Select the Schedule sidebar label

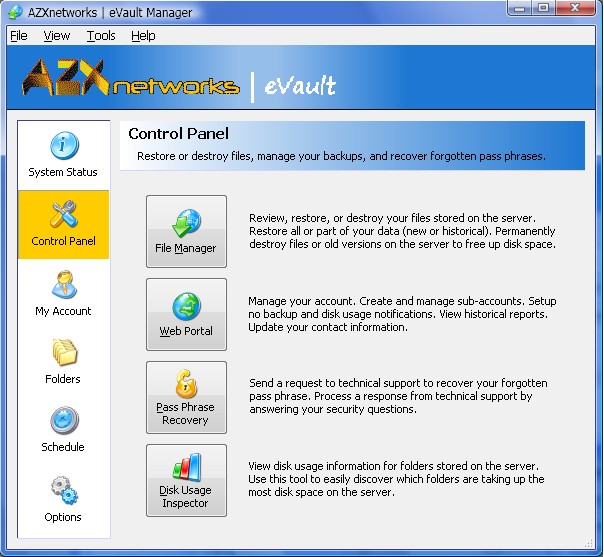coord(63,447)
